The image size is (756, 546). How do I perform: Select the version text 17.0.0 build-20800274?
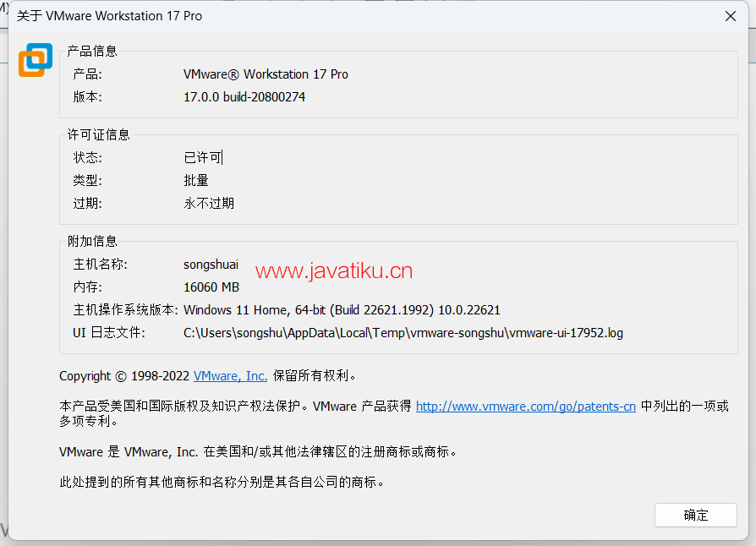244,97
